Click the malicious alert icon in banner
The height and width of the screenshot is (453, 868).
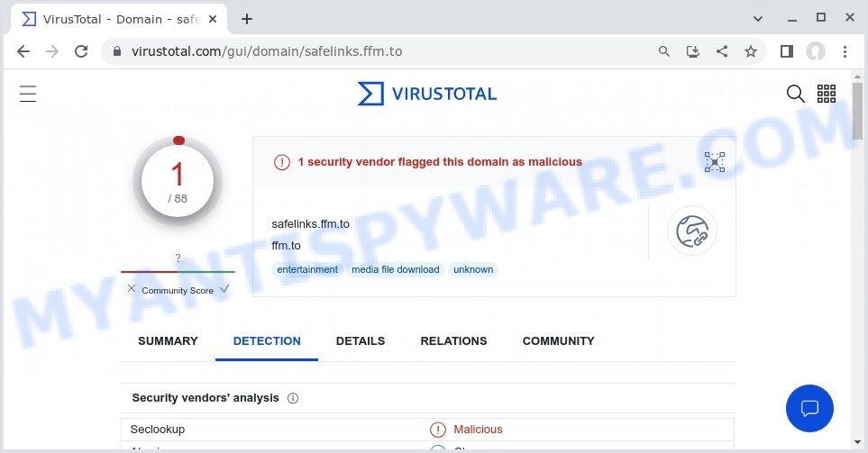coord(282,162)
